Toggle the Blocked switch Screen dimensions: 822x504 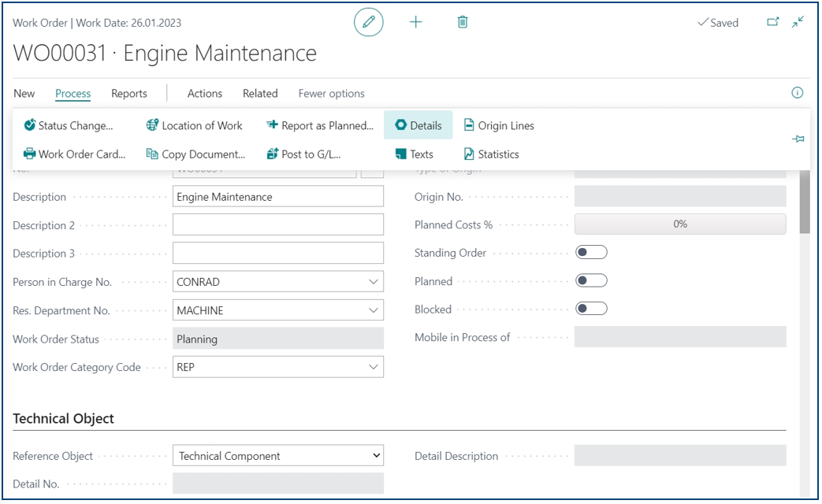coord(591,309)
